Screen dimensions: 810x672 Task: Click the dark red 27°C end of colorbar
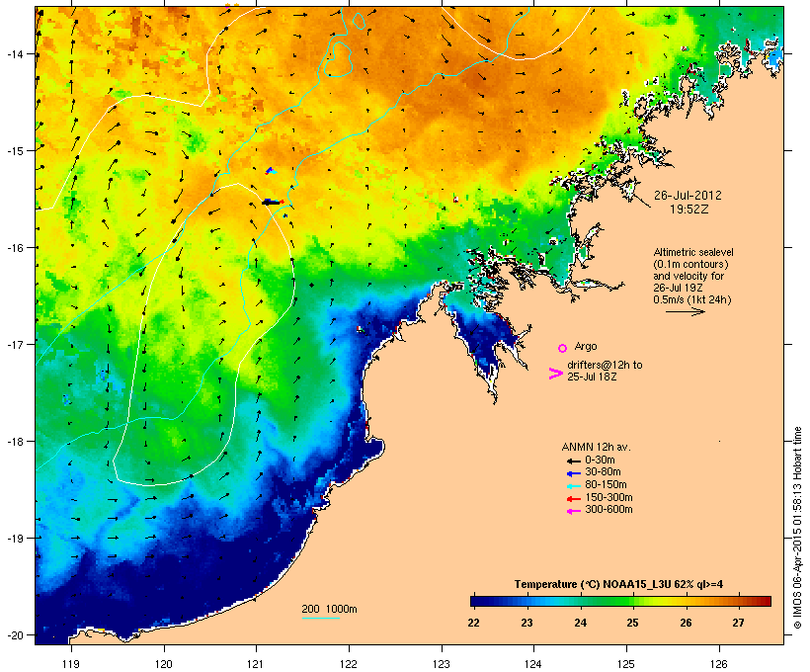point(767,601)
